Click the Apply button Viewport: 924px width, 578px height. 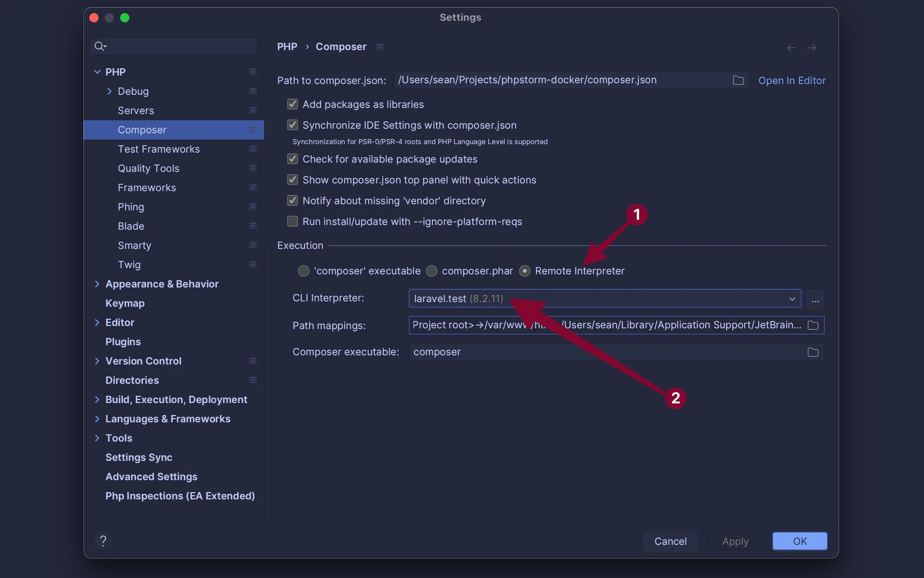[x=735, y=541]
